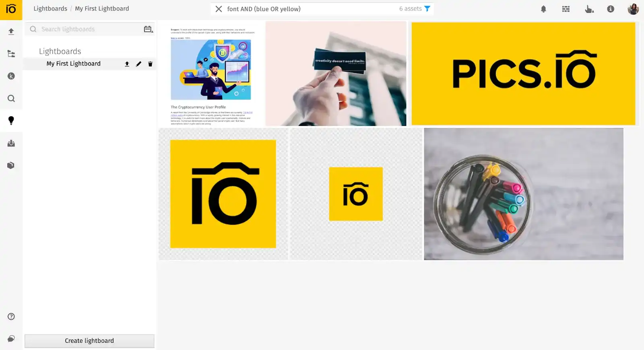644x350 pixels.
Task: Open the PICS.IO yellow banner logo thumbnail
Action: point(523,74)
